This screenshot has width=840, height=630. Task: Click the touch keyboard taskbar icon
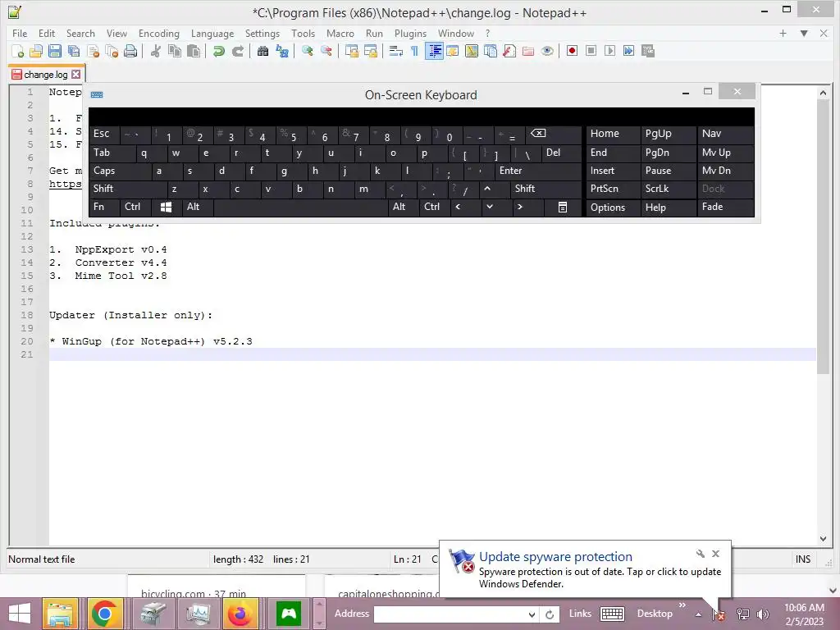(x=612, y=614)
